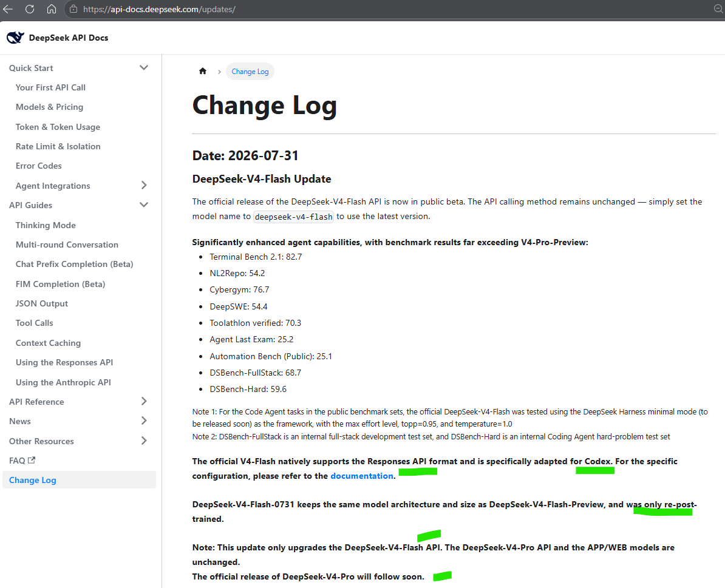Click the DSBench-Hard: 59.6 item

(248, 389)
